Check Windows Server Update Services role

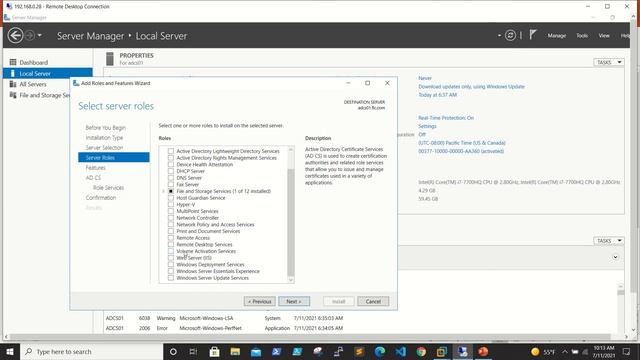pyautogui.click(x=171, y=278)
